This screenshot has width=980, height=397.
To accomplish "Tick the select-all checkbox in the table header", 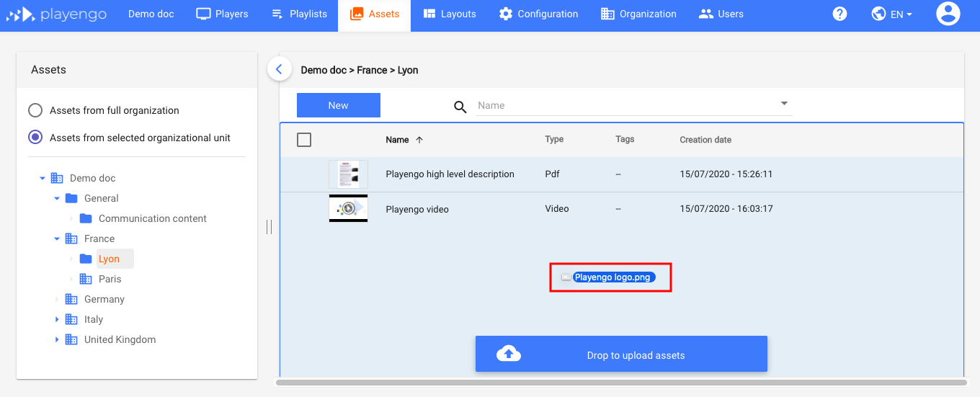I will 304,140.
